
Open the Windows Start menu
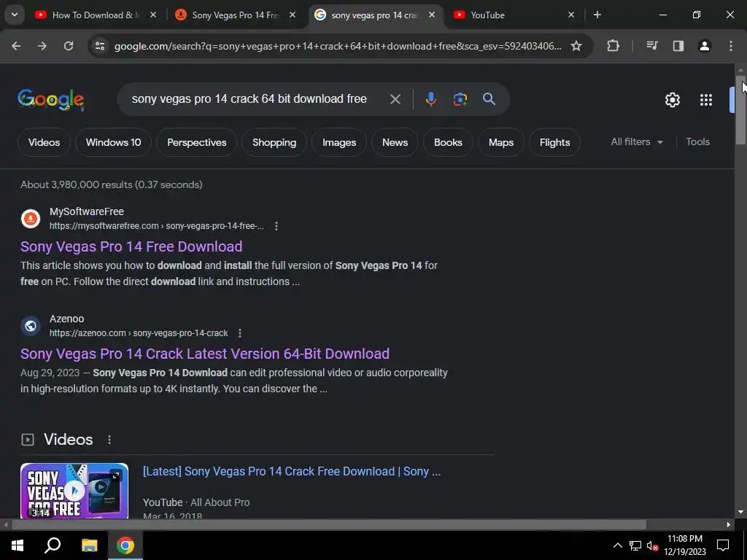point(18,545)
